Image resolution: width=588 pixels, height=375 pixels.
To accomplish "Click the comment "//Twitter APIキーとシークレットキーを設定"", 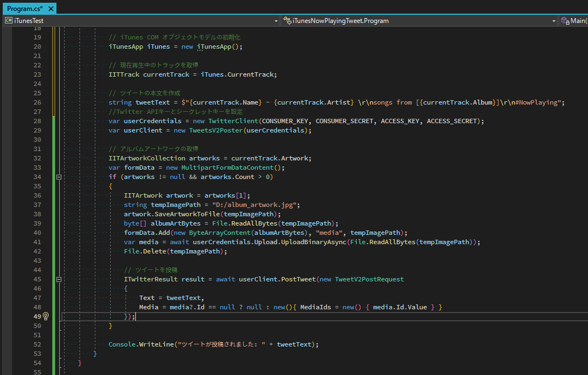I will tap(175, 112).
